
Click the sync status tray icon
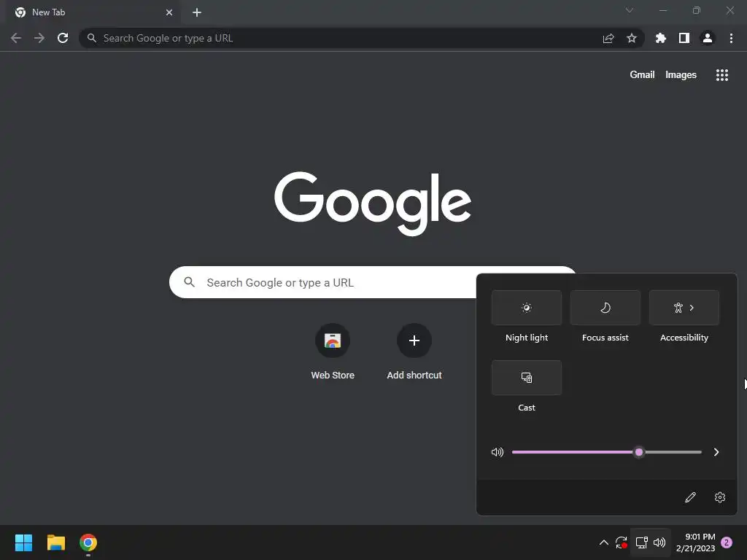tap(622, 542)
